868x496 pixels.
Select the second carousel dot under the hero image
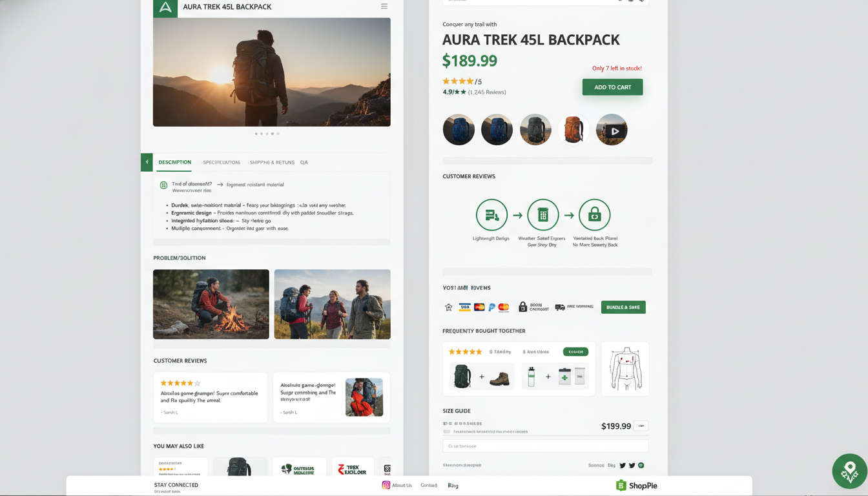(x=260, y=134)
